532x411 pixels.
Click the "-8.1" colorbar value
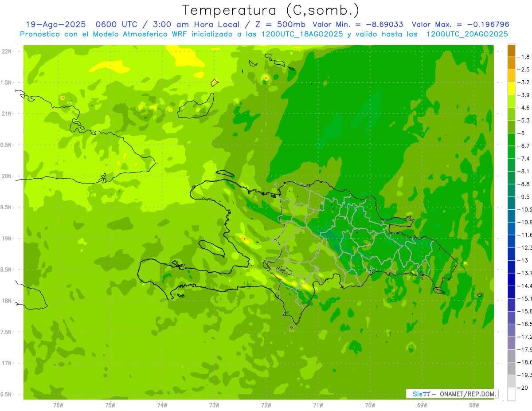pos(524,171)
